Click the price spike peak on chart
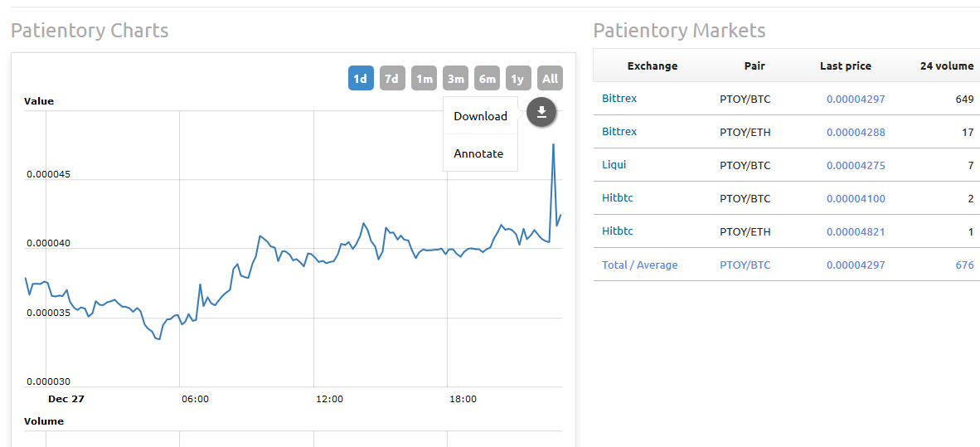Image resolution: width=980 pixels, height=447 pixels. [553, 144]
